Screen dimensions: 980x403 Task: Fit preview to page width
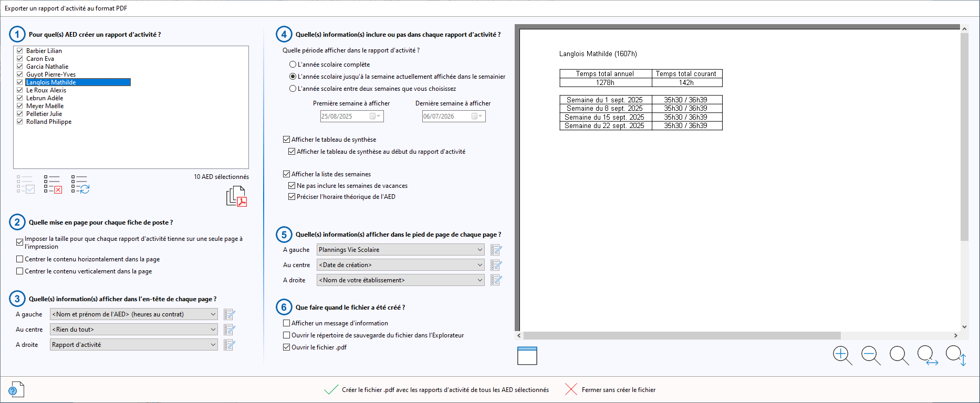[927, 356]
